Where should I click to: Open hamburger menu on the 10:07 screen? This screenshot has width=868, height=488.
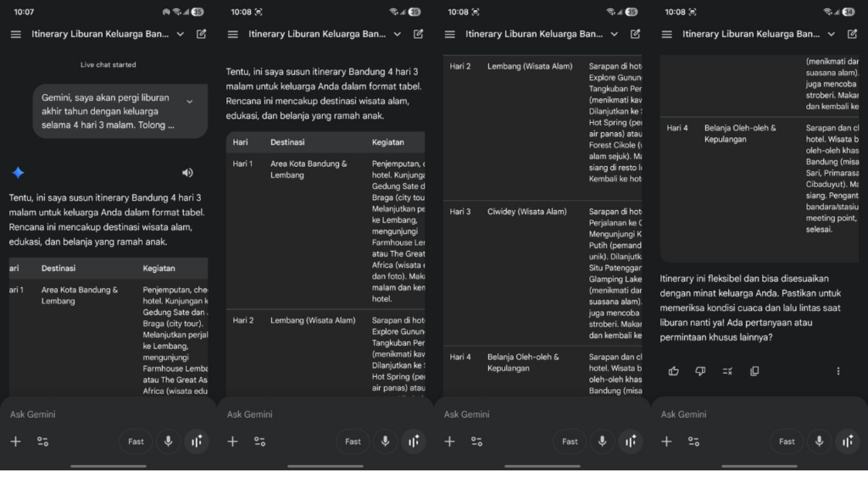[x=16, y=35]
